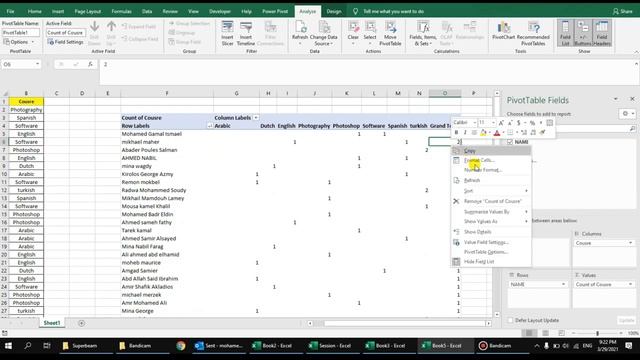Click the Windows Start button
Screen dimensions: 640x360
8,346
